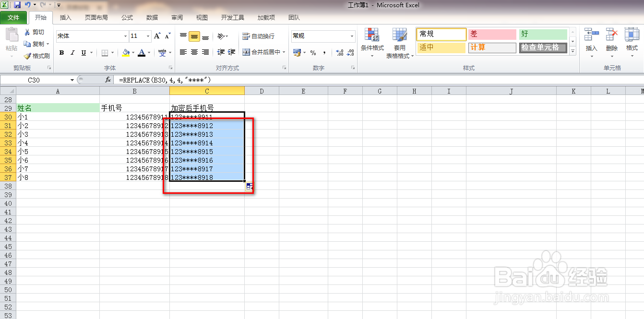Image resolution: width=644 pixels, height=319 pixels.
Task: Apply the 计算 cell style
Action: [492, 48]
